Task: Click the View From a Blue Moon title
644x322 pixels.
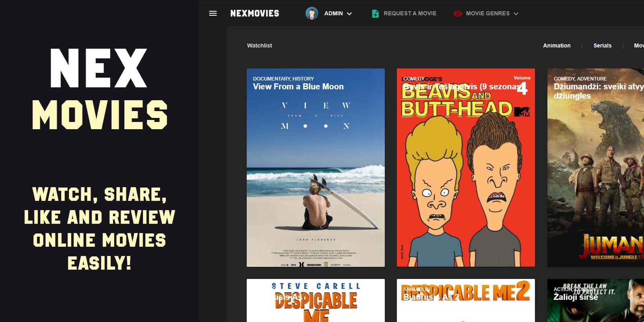Action: (298, 87)
